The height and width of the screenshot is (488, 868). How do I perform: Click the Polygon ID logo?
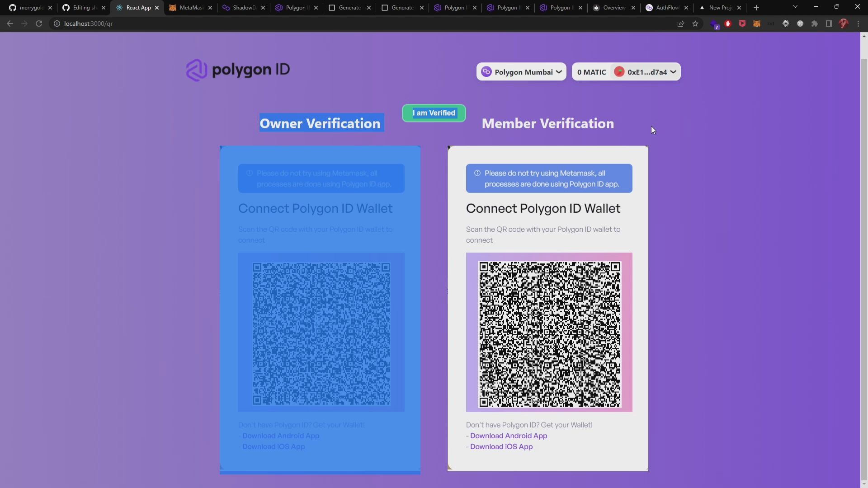238,70
